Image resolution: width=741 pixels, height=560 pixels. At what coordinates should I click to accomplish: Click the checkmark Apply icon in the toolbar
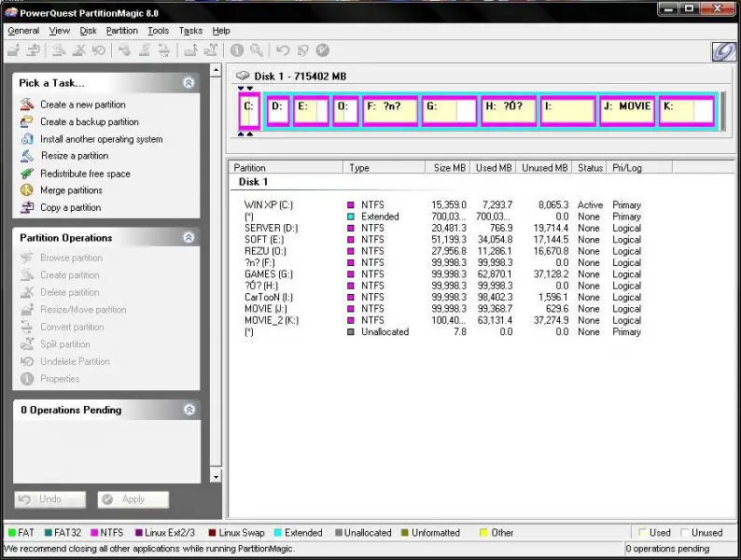323,50
